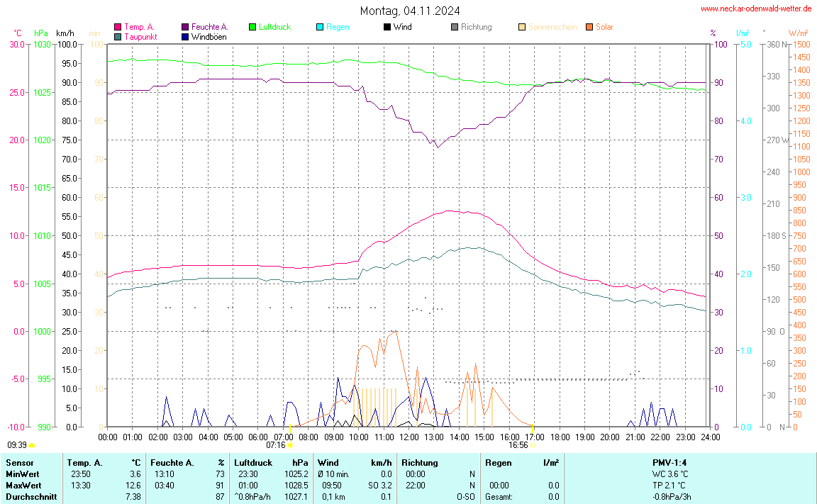Select the Feuchte A. legend swatch
The image size is (817, 504).
[185, 27]
